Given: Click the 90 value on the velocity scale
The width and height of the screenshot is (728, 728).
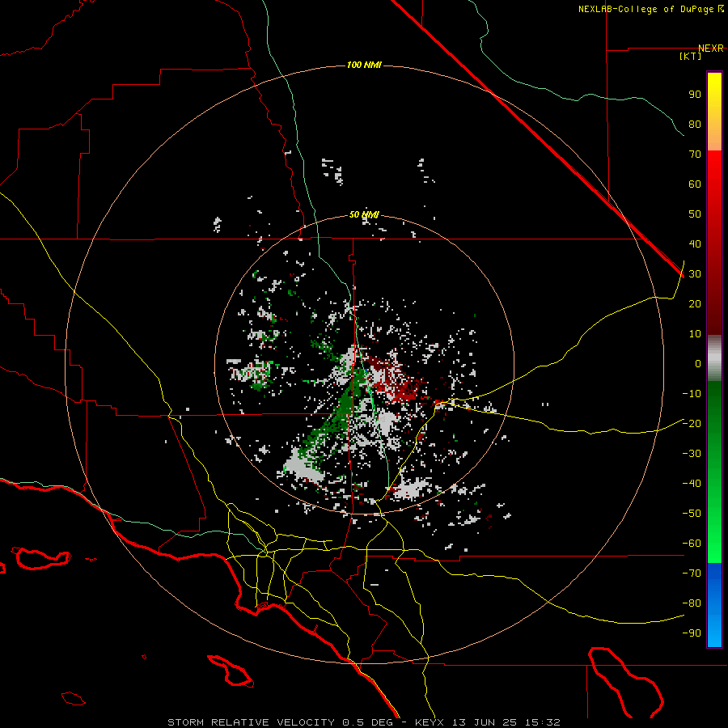Looking at the screenshot, I should point(695,95).
